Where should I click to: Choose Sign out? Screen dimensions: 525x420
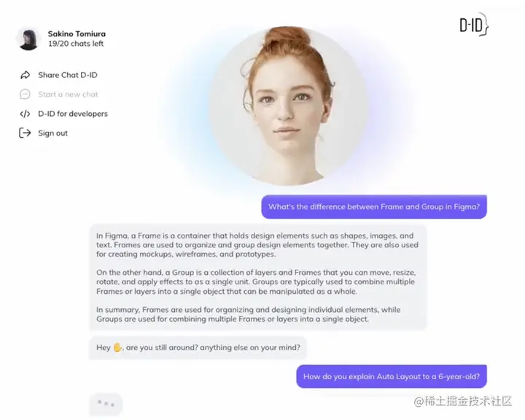[x=53, y=133]
